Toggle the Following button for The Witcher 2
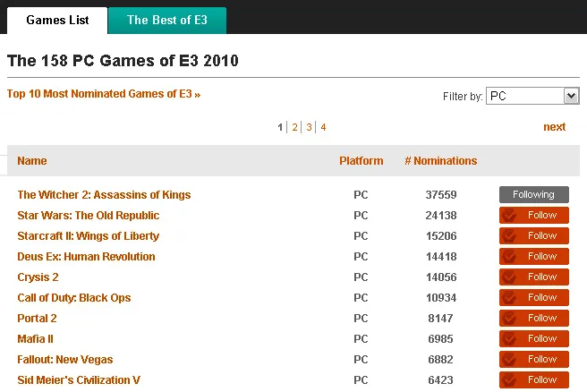 point(533,195)
